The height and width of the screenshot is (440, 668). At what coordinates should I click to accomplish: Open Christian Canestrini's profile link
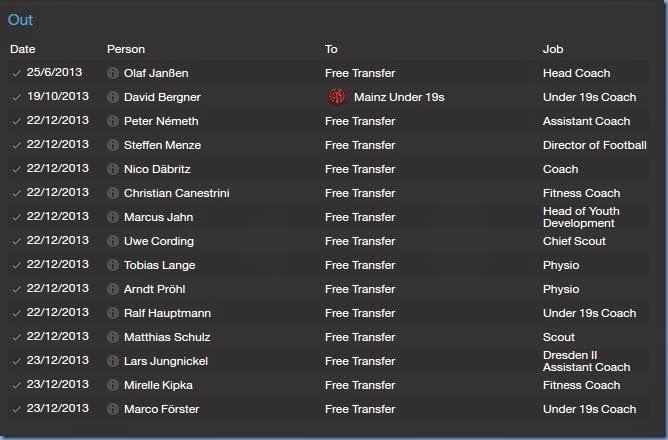[x=177, y=193]
